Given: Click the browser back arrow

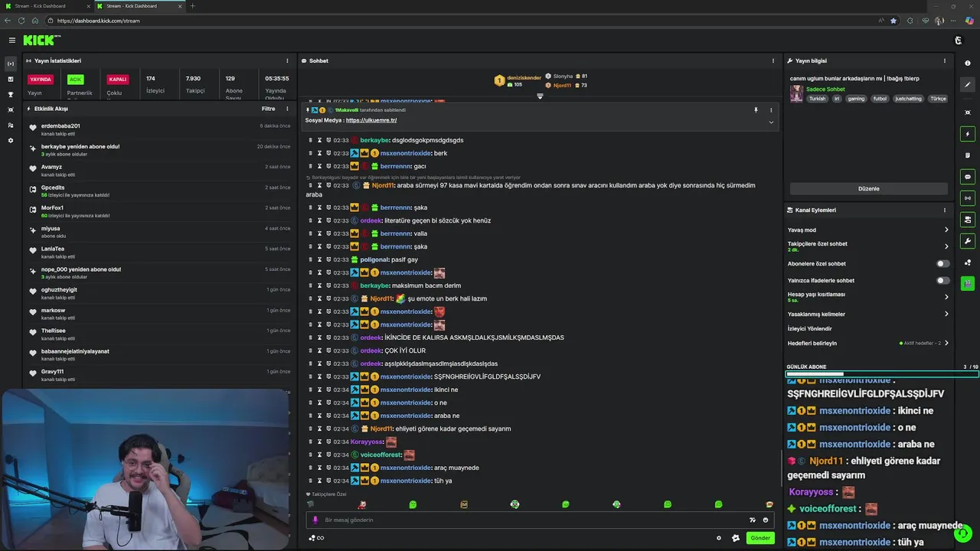Looking at the screenshot, I should (8, 21).
